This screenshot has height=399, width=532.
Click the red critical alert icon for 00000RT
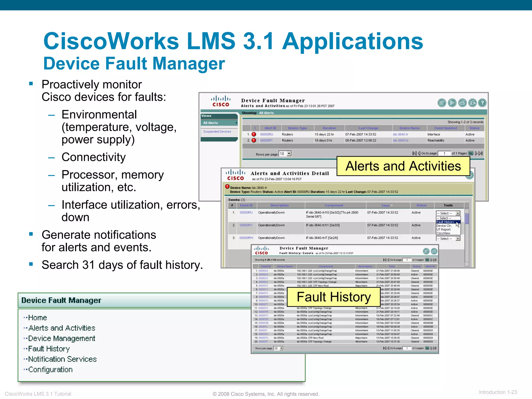click(254, 140)
